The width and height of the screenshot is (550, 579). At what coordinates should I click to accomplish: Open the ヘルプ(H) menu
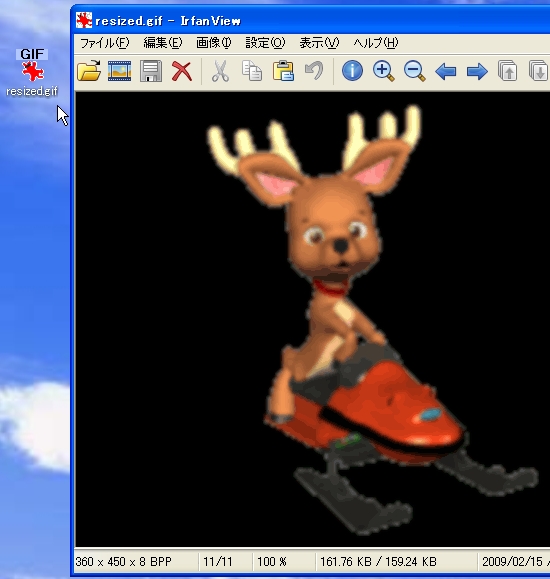click(x=376, y=43)
